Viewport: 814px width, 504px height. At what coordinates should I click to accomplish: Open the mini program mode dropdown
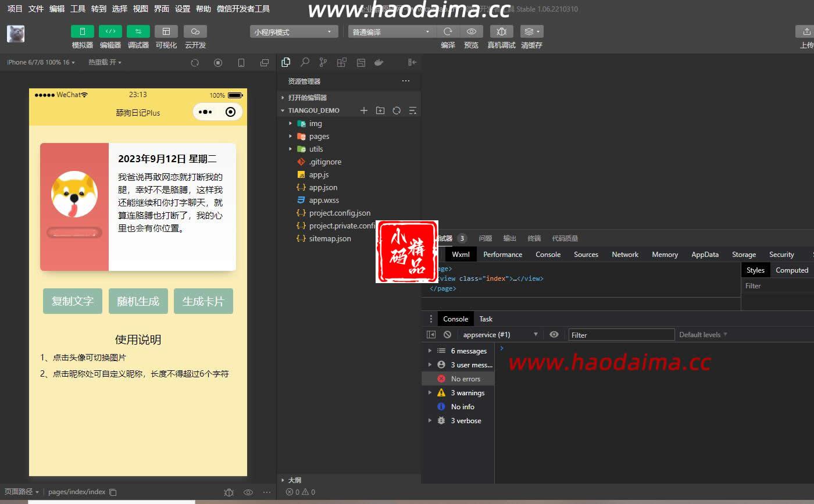point(294,32)
